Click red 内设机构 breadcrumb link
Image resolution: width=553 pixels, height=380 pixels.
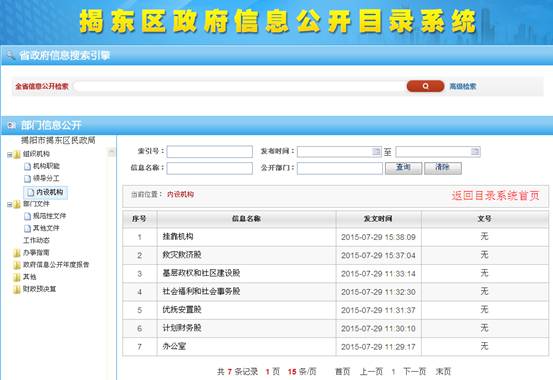(x=180, y=194)
